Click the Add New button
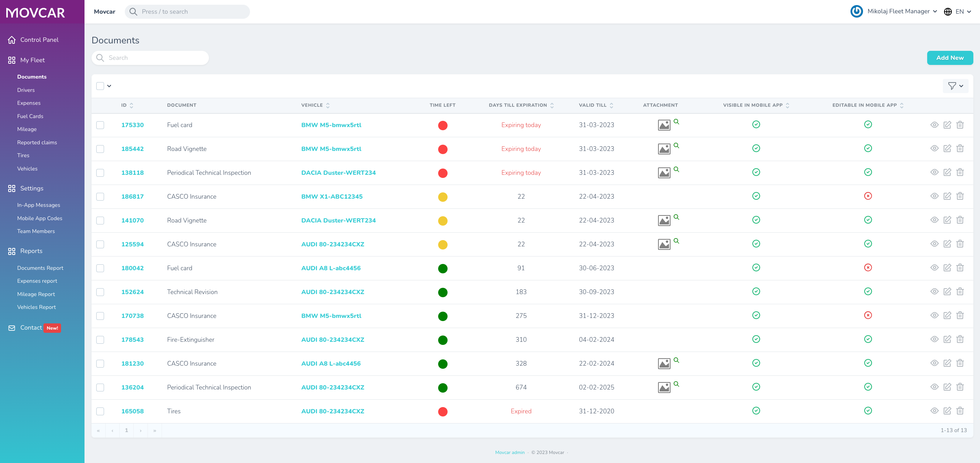Screen dimensions: 980x463 click(950, 57)
